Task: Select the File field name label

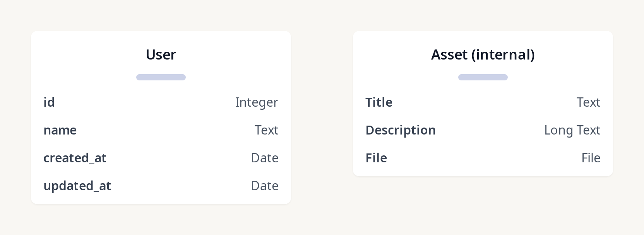Action: tap(376, 158)
